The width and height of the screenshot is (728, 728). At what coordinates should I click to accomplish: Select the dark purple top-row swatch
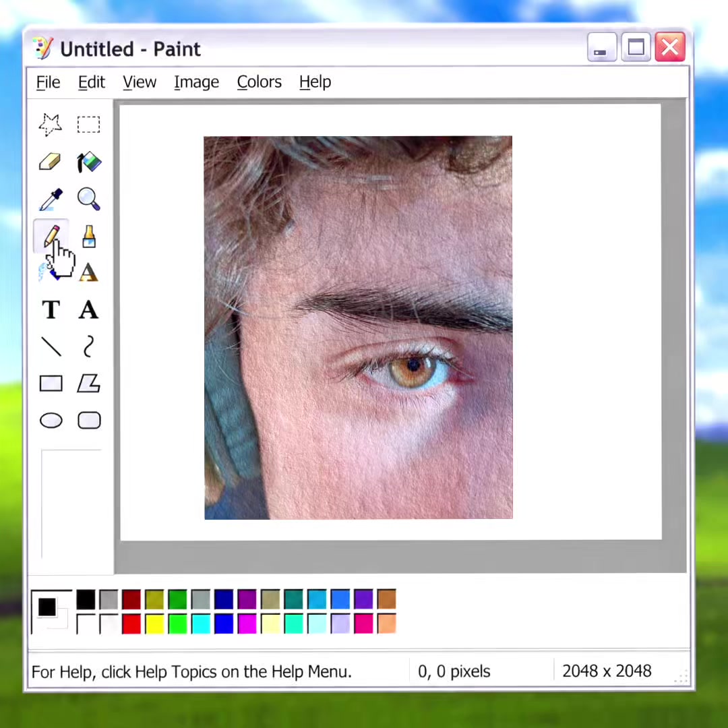(247, 599)
